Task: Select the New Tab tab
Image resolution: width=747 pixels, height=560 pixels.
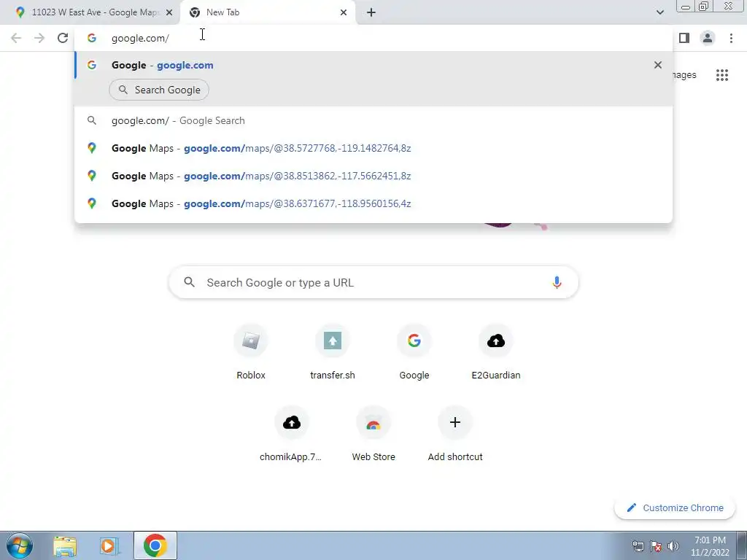Action: coord(267,12)
